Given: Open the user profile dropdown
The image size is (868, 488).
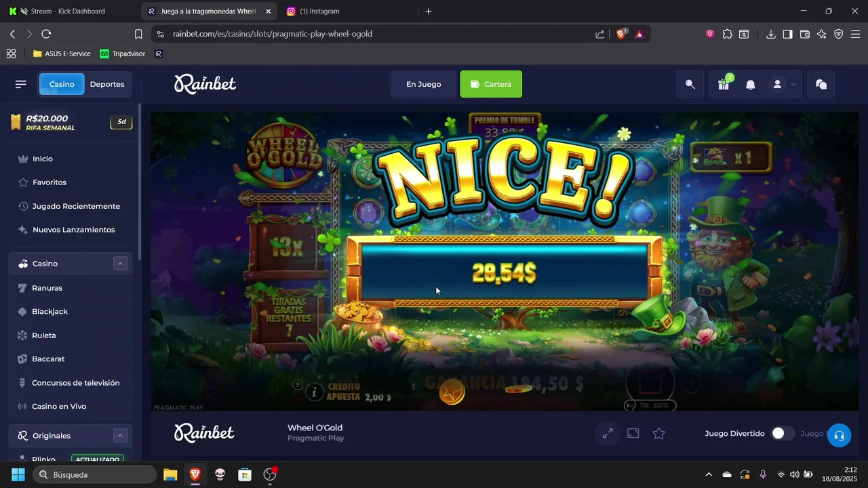Looking at the screenshot, I should [x=784, y=84].
